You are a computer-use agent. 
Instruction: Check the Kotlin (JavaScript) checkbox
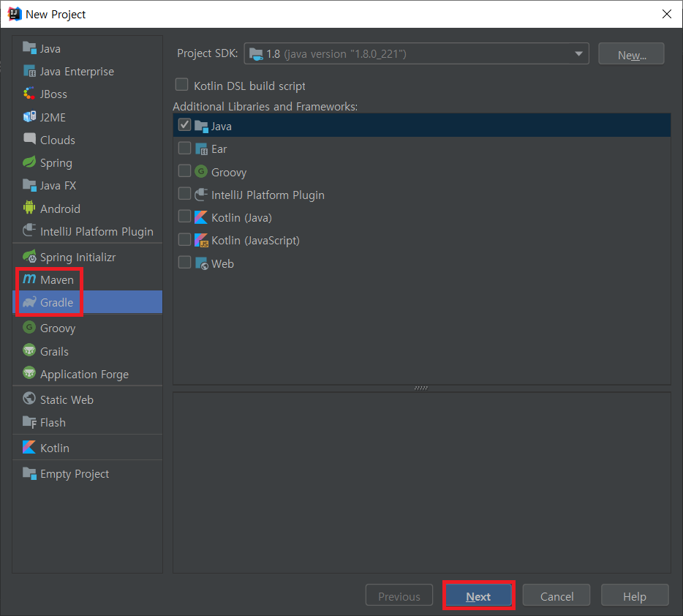tap(185, 239)
